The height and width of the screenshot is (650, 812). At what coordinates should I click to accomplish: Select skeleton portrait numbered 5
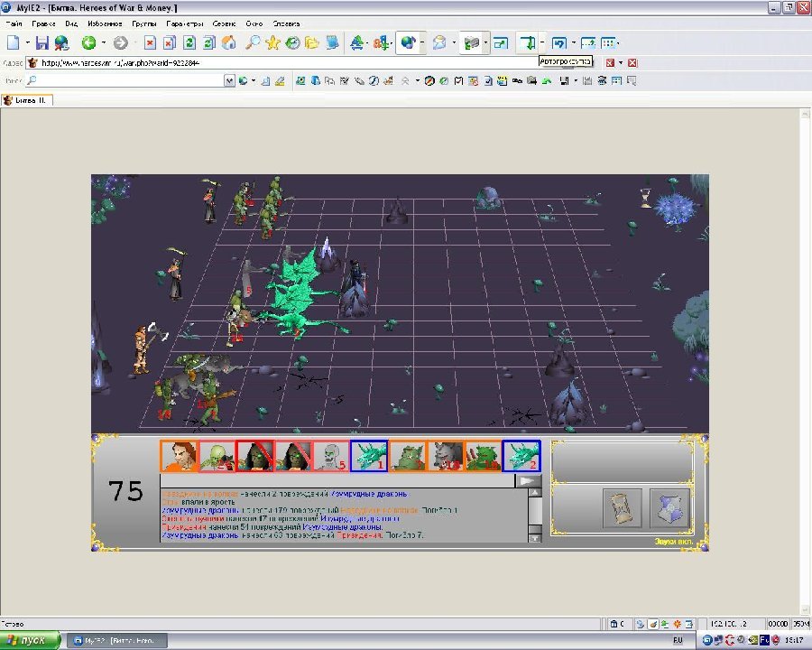click(331, 456)
